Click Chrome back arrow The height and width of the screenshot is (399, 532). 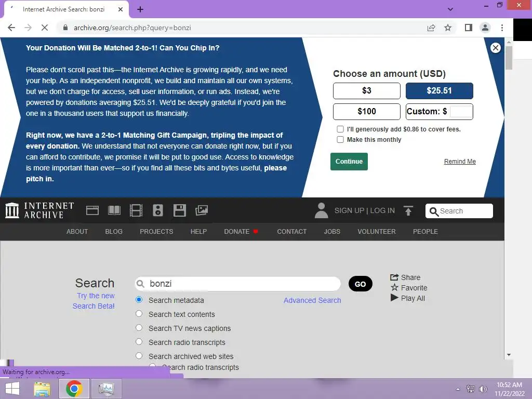(x=11, y=28)
